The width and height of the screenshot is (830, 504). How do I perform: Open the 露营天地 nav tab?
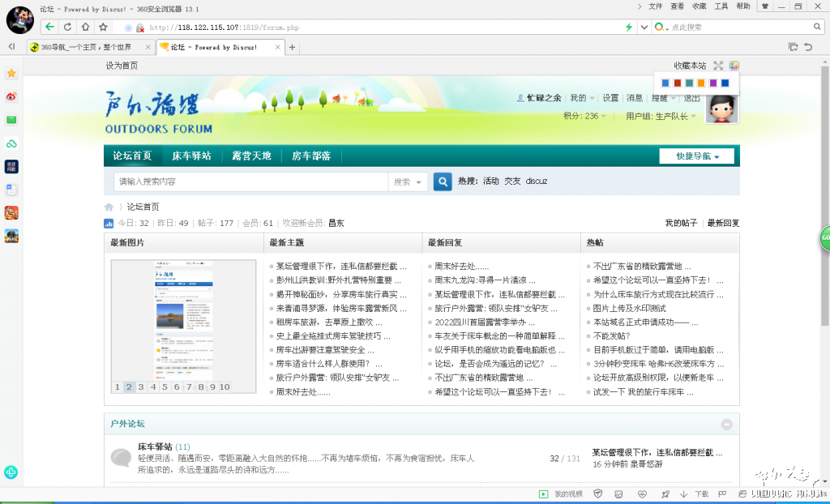coord(251,156)
